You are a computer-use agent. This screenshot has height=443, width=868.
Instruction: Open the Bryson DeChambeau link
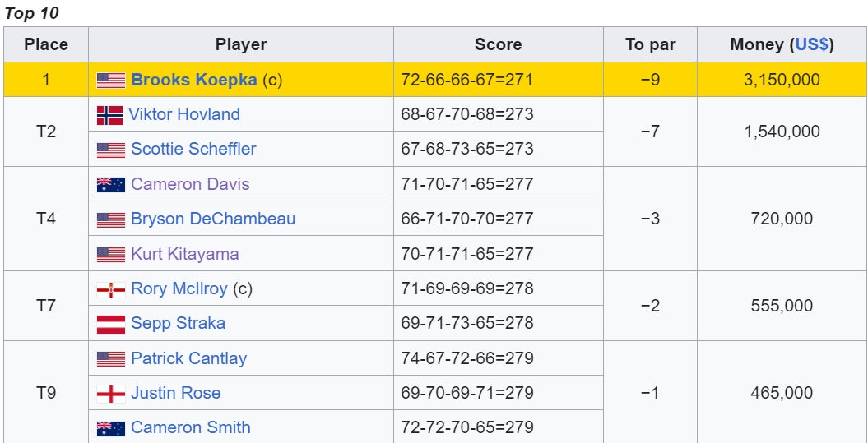213,219
